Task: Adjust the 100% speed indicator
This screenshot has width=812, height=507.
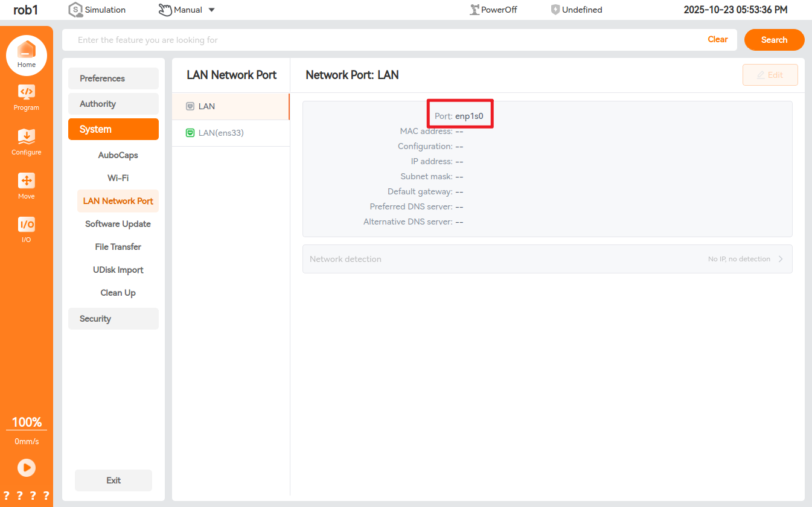Action: [27, 422]
